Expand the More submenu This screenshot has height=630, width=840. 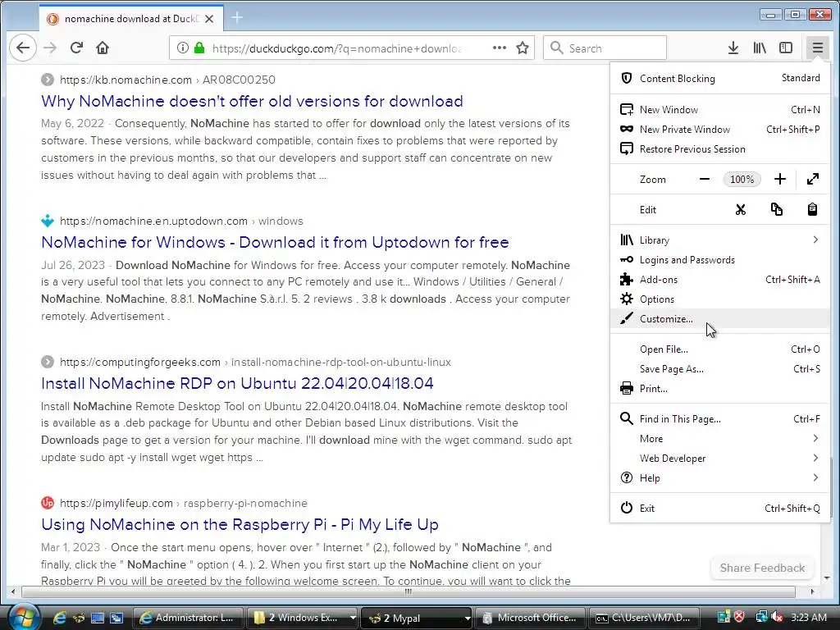point(720,439)
